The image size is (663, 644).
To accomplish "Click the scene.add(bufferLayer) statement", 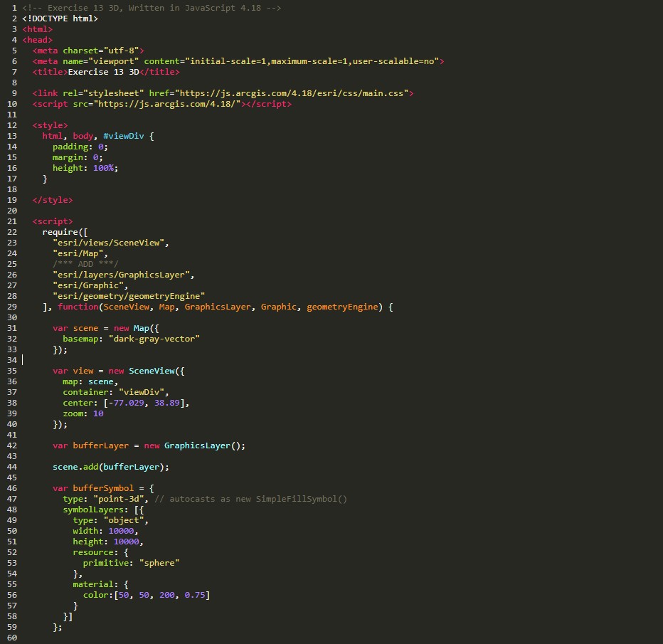I will [x=111, y=467].
